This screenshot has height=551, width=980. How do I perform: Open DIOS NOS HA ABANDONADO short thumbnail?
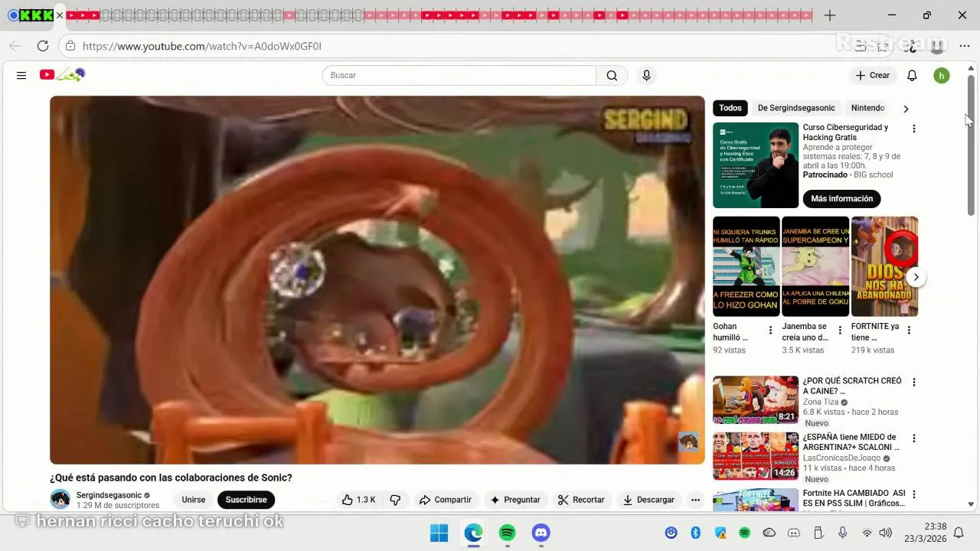pyautogui.click(x=885, y=266)
